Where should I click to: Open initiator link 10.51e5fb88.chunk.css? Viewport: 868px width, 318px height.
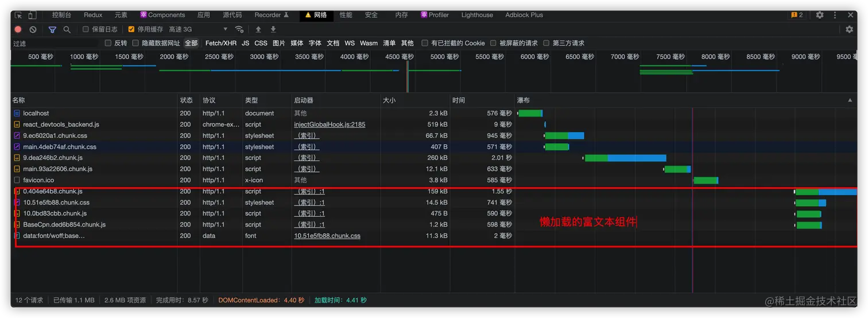pyautogui.click(x=327, y=236)
